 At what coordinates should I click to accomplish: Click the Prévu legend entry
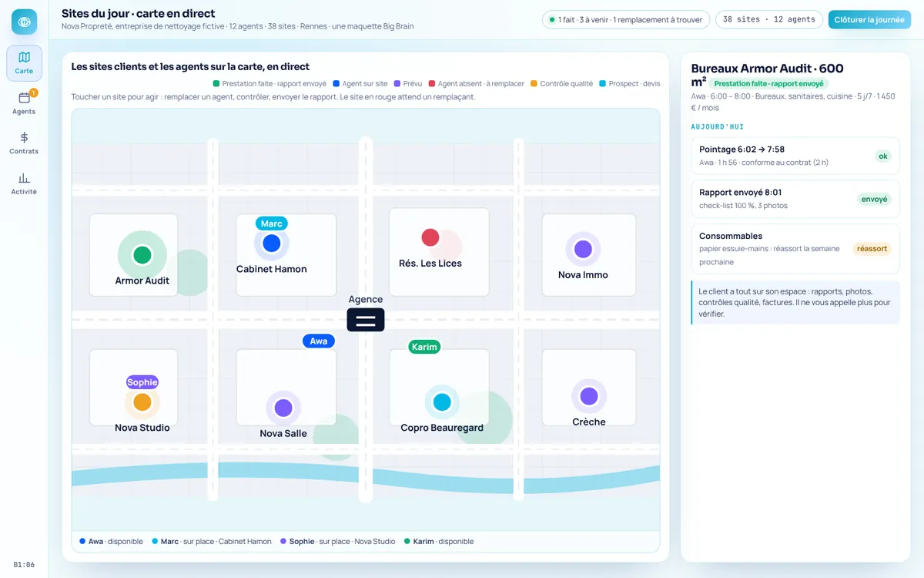pyautogui.click(x=407, y=83)
